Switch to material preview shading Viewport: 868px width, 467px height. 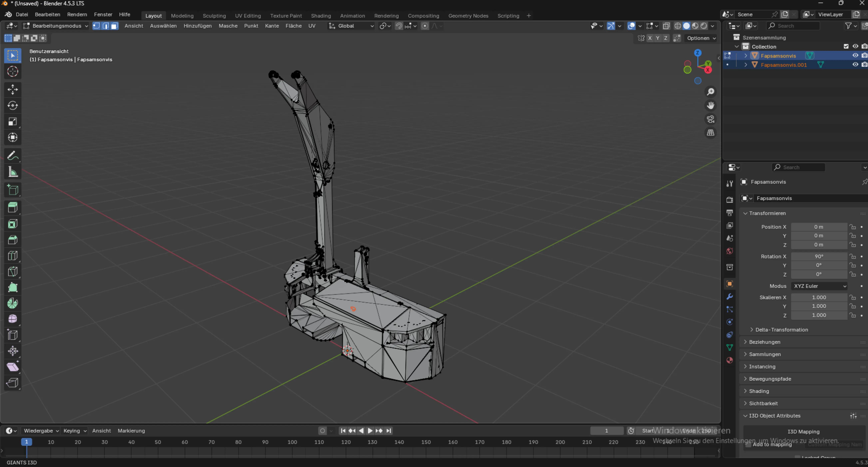tap(695, 26)
